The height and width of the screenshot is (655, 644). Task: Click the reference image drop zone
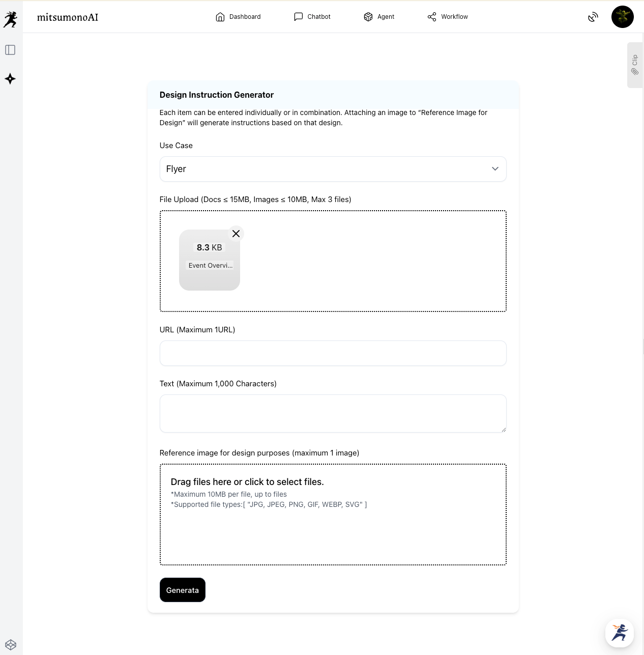(x=333, y=514)
